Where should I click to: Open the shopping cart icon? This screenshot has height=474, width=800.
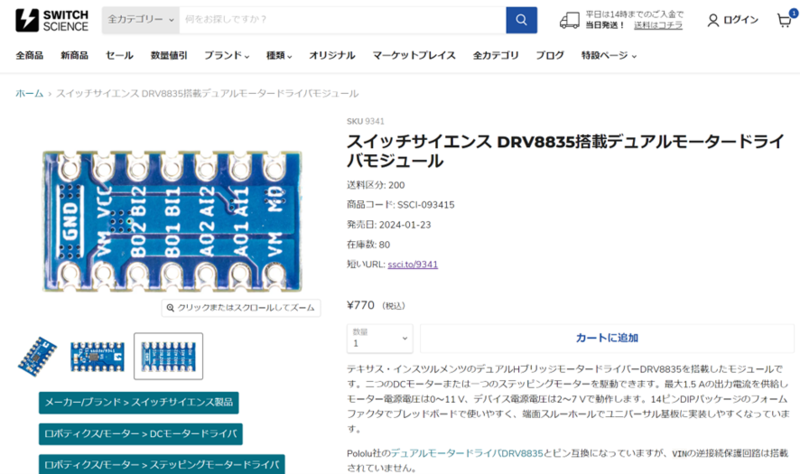[785, 20]
